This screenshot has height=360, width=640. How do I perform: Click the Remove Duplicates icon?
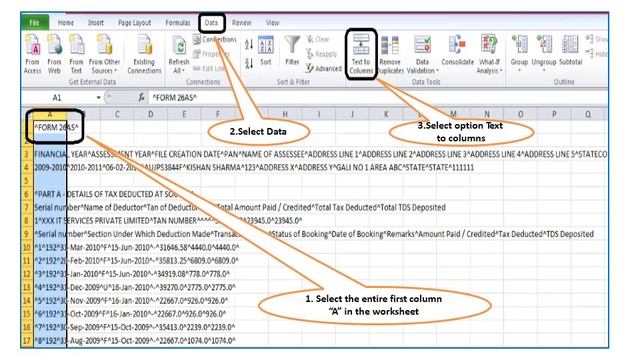[390, 54]
